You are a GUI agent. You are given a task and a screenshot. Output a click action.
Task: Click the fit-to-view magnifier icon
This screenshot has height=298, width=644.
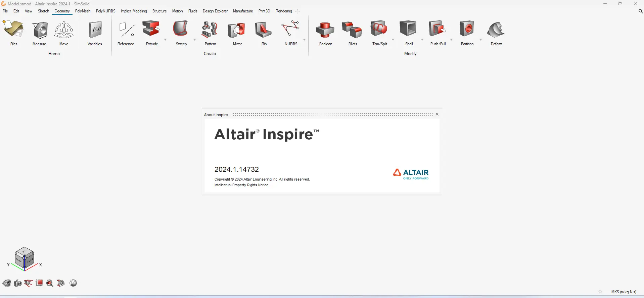point(50,283)
